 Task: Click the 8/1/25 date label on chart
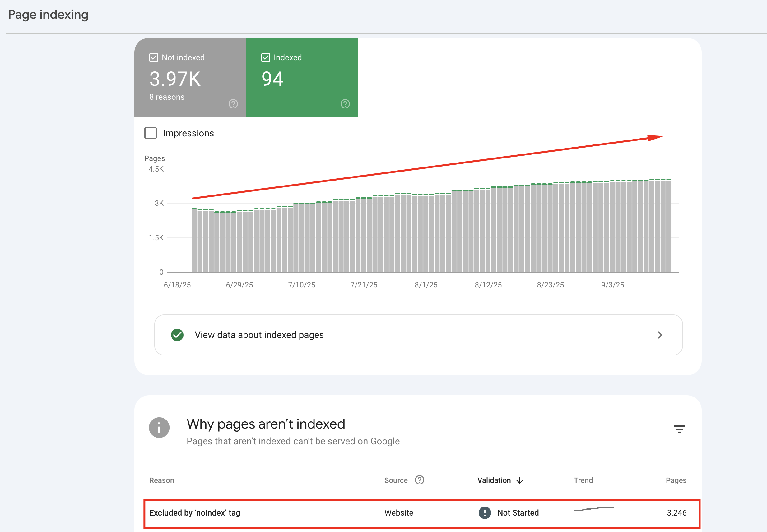(426, 285)
